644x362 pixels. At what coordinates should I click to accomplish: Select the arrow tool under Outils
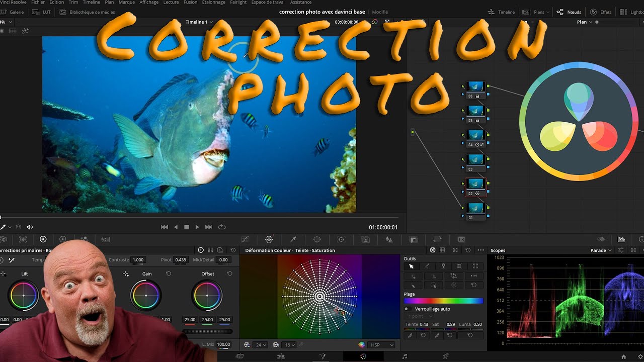[x=411, y=266]
